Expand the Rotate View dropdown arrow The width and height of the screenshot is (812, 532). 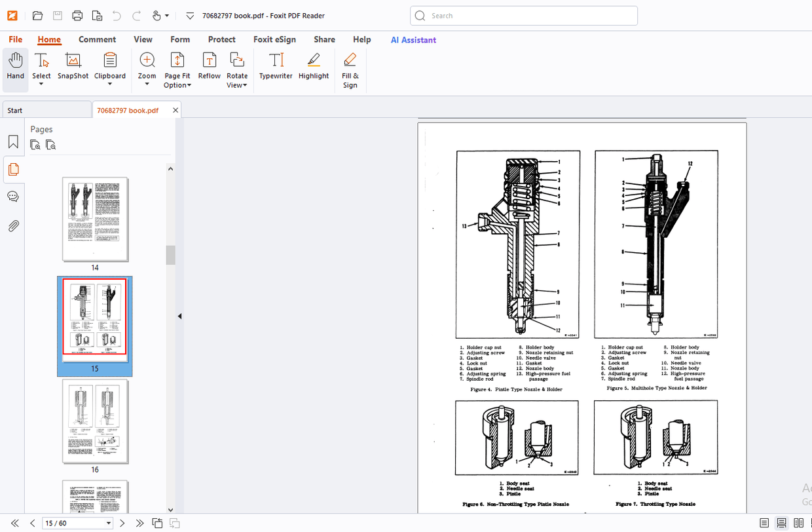coord(245,85)
